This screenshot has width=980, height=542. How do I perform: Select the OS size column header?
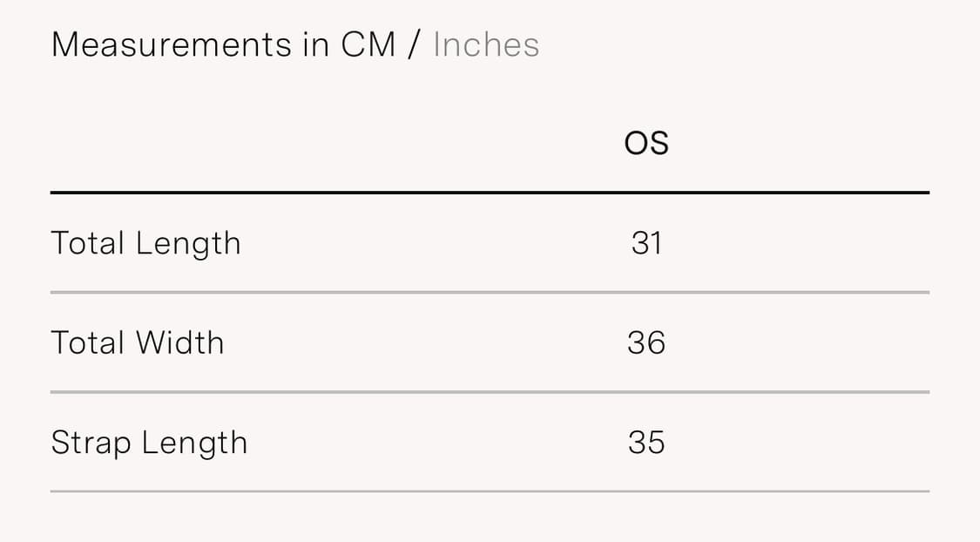646,144
